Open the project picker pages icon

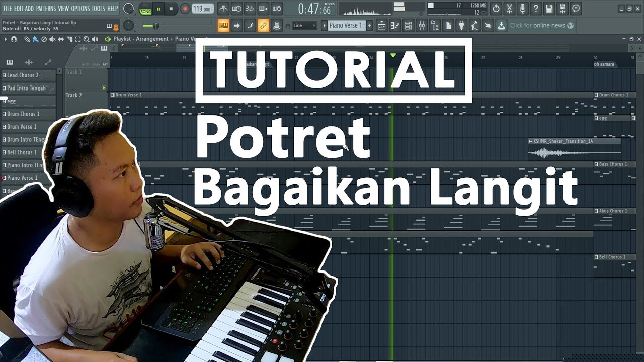click(x=448, y=26)
